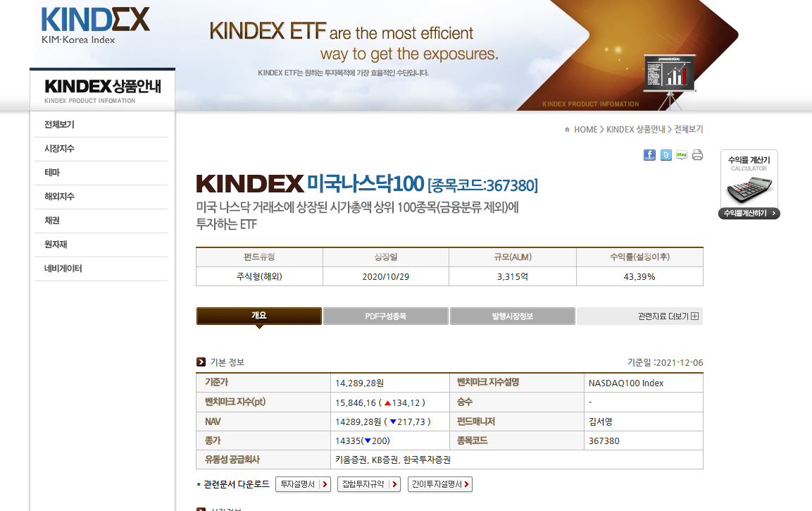The image size is (812, 511).
Task: Select 기준일 :2021-12-06 date text
Action: pos(666,362)
